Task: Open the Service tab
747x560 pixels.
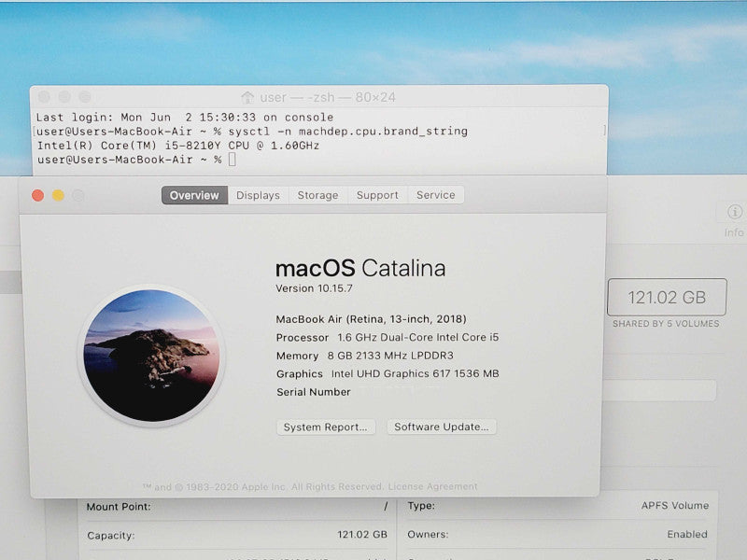Action: click(435, 195)
